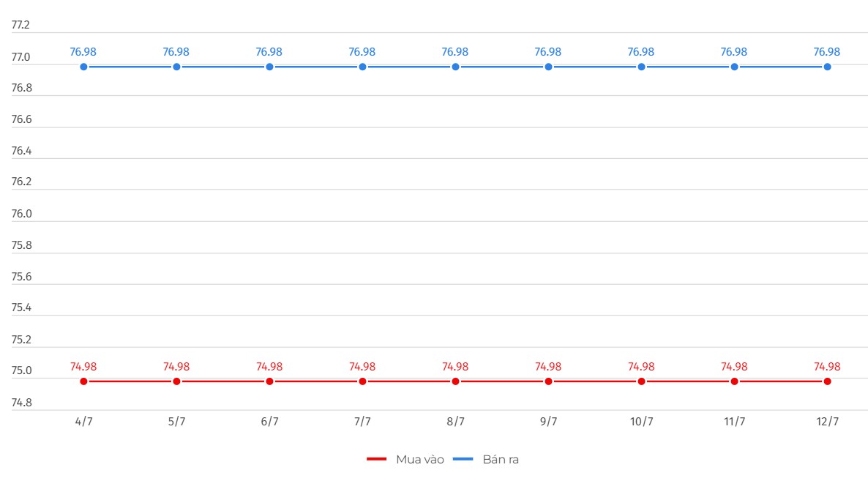Click the red Mua vào legend swatch
This screenshot has width=868, height=481.
[x=376, y=459]
